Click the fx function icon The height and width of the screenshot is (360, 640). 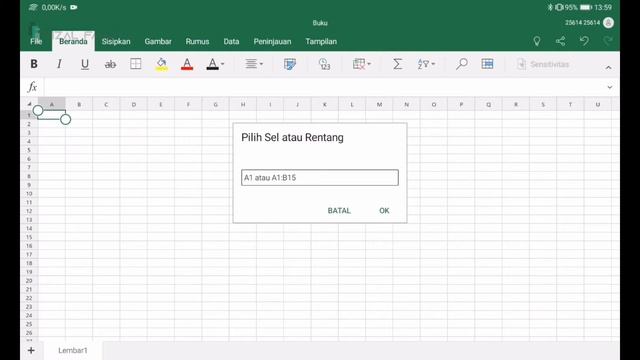click(x=32, y=87)
